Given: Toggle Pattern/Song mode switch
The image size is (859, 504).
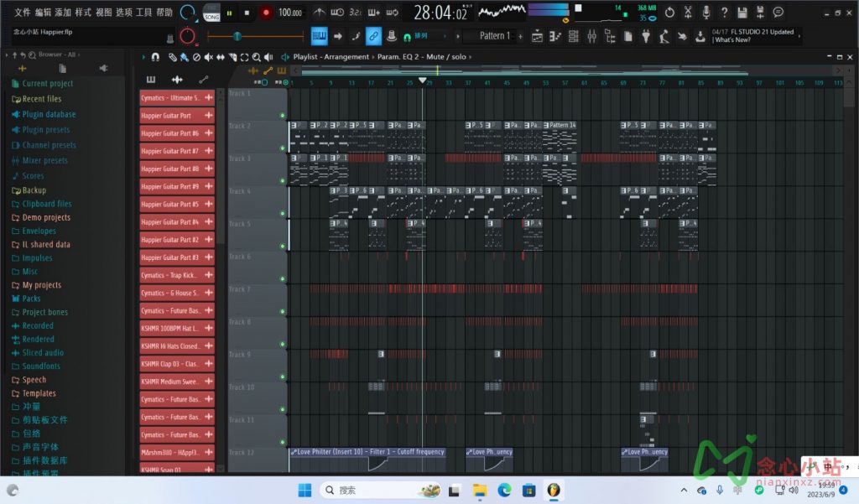Looking at the screenshot, I should (x=211, y=13).
